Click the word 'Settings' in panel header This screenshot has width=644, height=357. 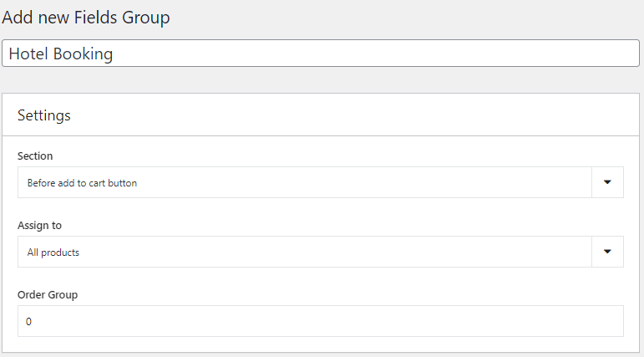tap(44, 115)
